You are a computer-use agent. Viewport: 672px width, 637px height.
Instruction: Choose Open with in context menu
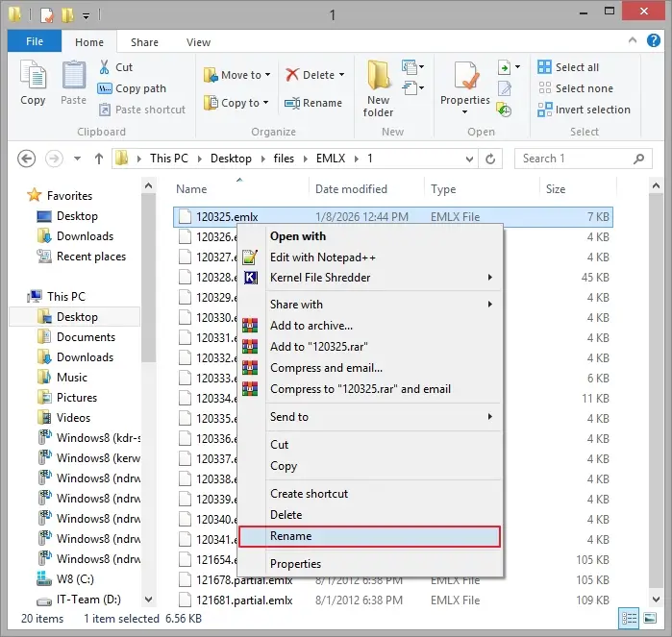(x=370, y=236)
